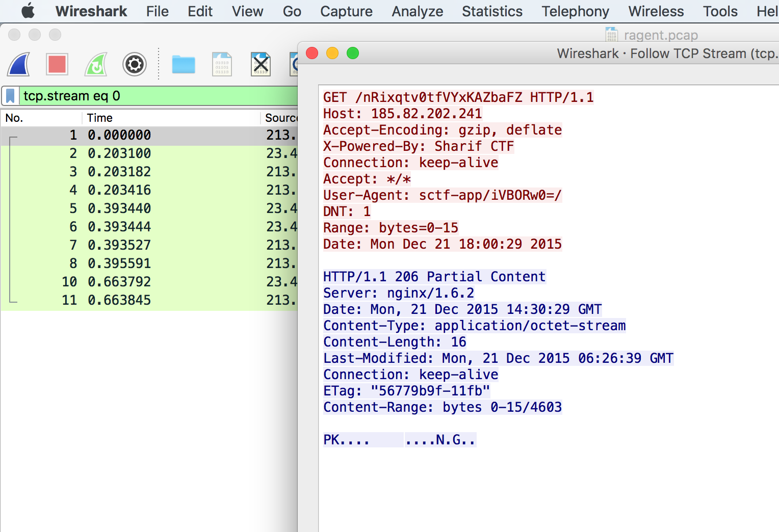Open the Apple menu

click(x=29, y=11)
